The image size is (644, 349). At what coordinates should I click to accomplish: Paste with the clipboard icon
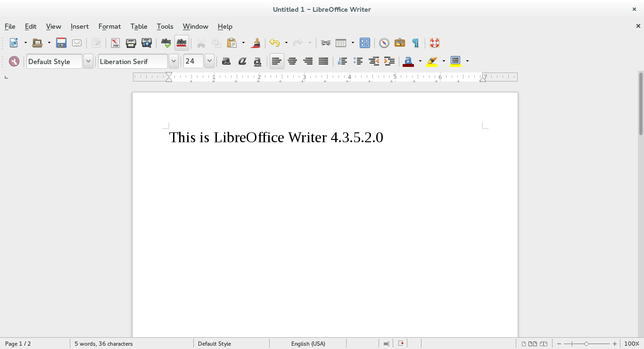[232, 43]
